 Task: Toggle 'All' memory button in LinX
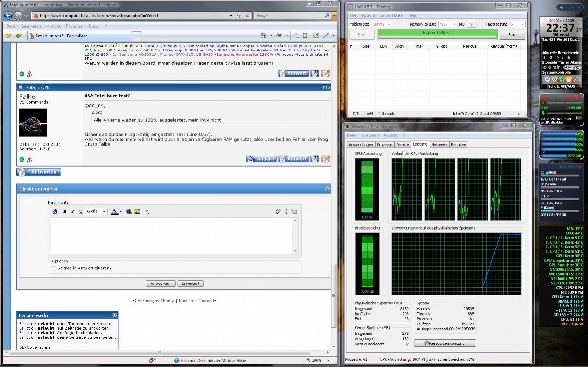point(471,24)
